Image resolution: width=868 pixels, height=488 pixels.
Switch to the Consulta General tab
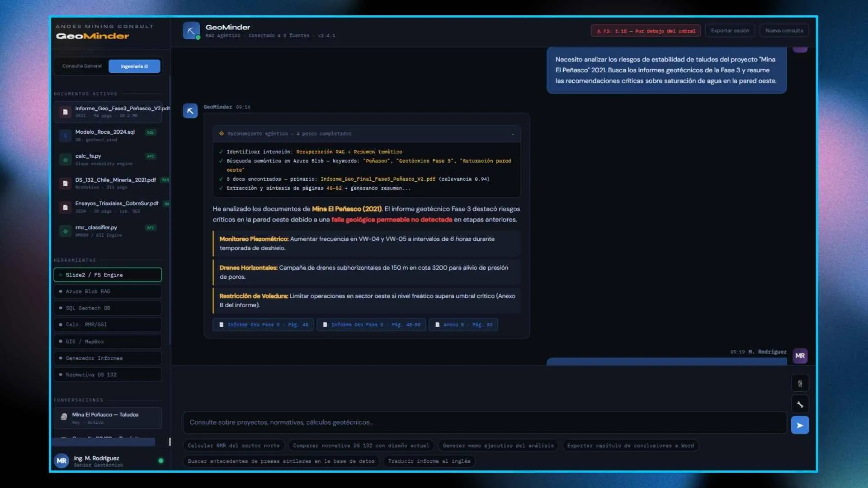tap(82, 66)
